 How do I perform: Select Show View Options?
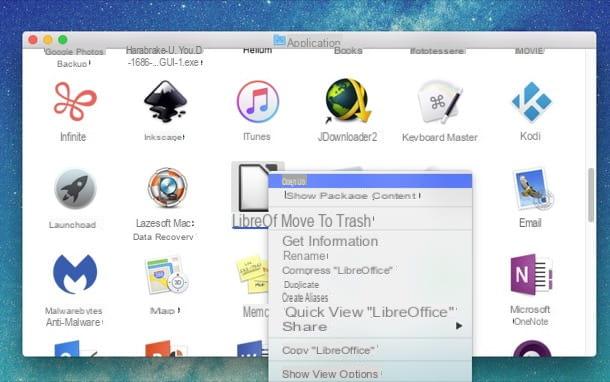[x=370, y=374]
